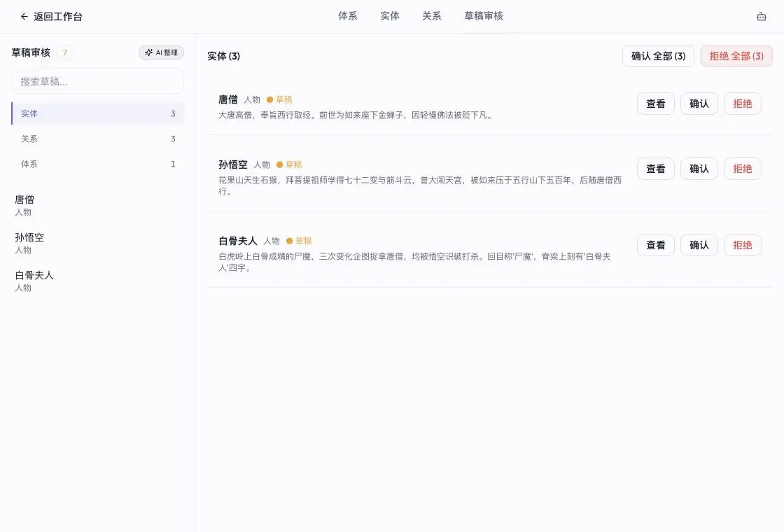
Task: Select 关系 category in sidebar
Action: [98, 139]
